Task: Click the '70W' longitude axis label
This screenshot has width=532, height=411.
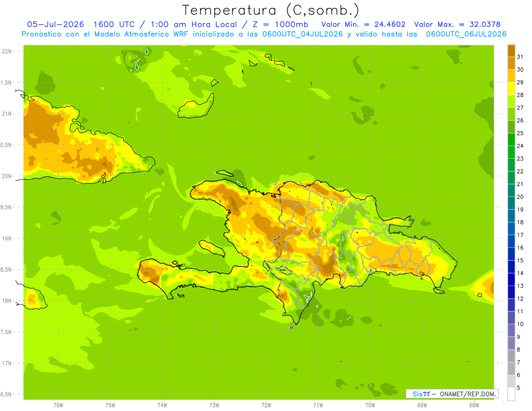Action: click(x=370, y=405)
